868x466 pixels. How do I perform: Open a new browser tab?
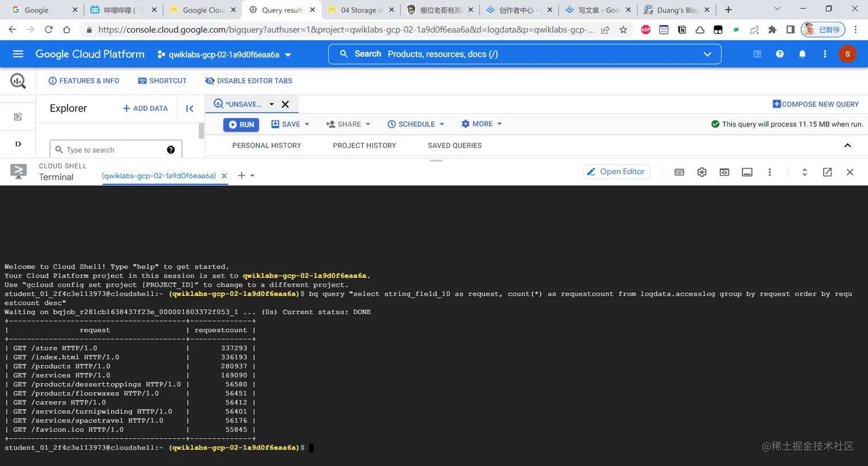pos(728,10)
